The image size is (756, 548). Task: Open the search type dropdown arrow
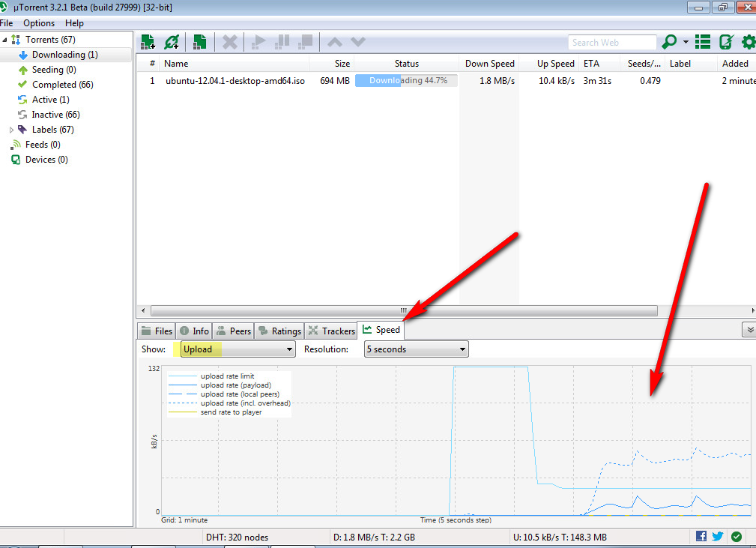point(685,41)
